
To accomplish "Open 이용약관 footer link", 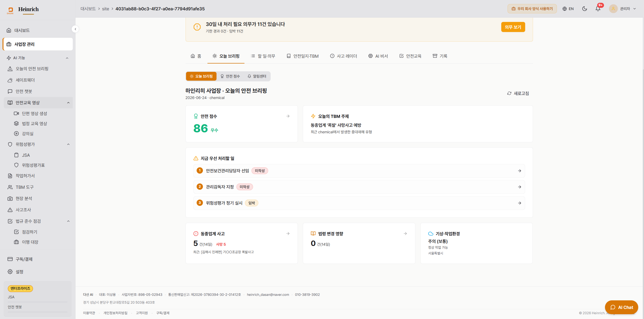I will point(89,313).
